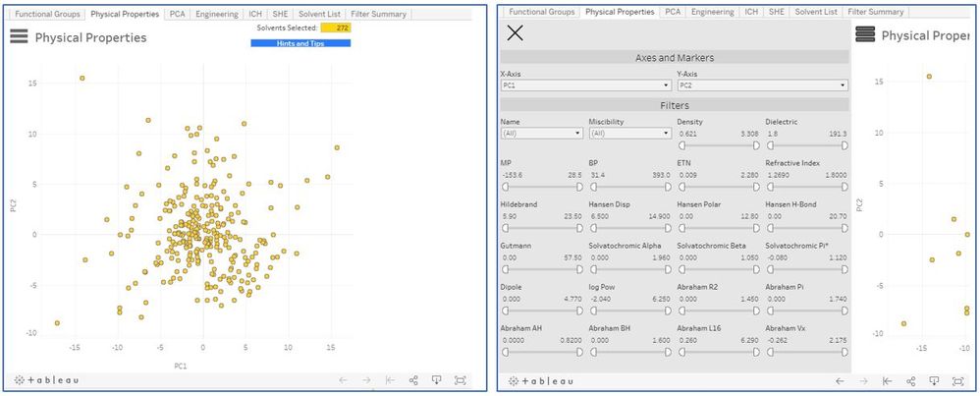Screen dimensions: 980x396
Task: Open the hamburger menu in the left panel
Action: click(x=19, y=37)
